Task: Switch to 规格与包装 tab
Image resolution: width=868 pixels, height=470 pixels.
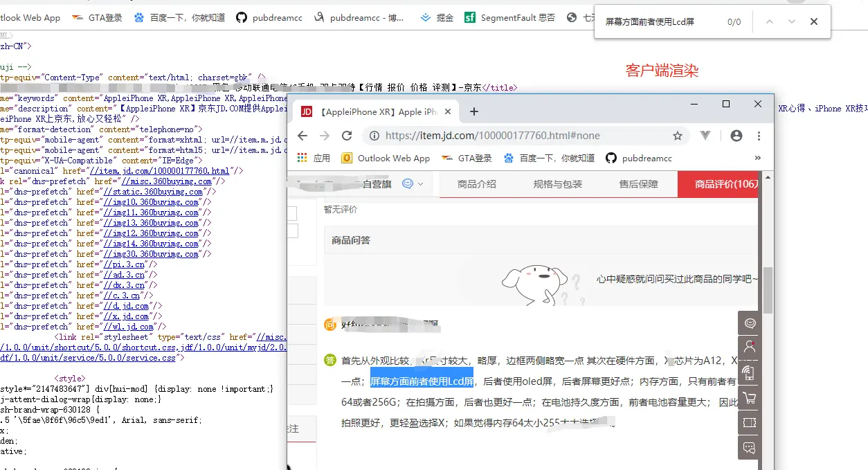Action: pos(558,184)
